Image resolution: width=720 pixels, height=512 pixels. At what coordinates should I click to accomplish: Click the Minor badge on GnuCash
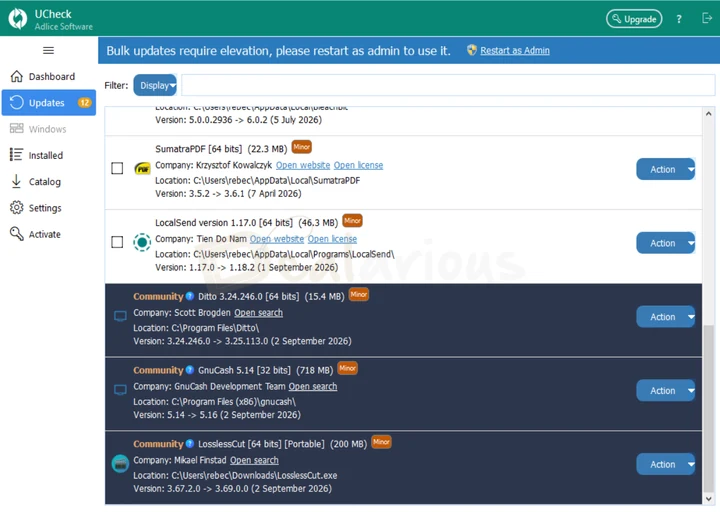click(x=348, y=368)
